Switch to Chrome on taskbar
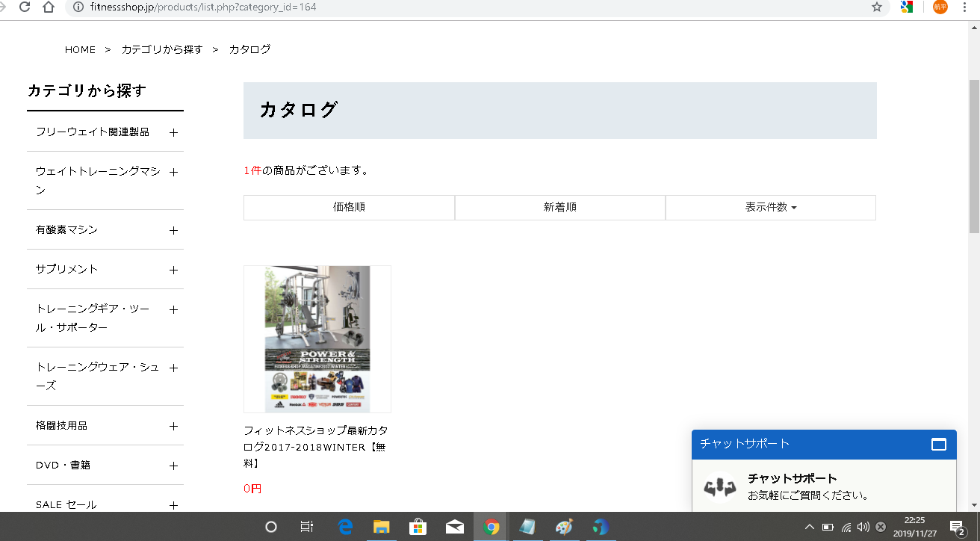Viewport: 980px width, 541px height. tap(491, 527)
